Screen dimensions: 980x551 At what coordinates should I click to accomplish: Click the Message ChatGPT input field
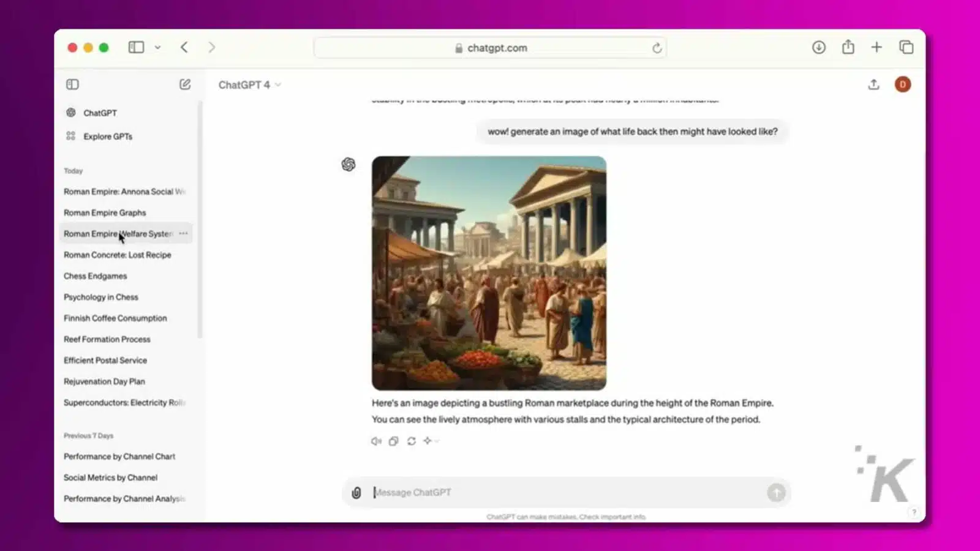(x=563, y=492)
